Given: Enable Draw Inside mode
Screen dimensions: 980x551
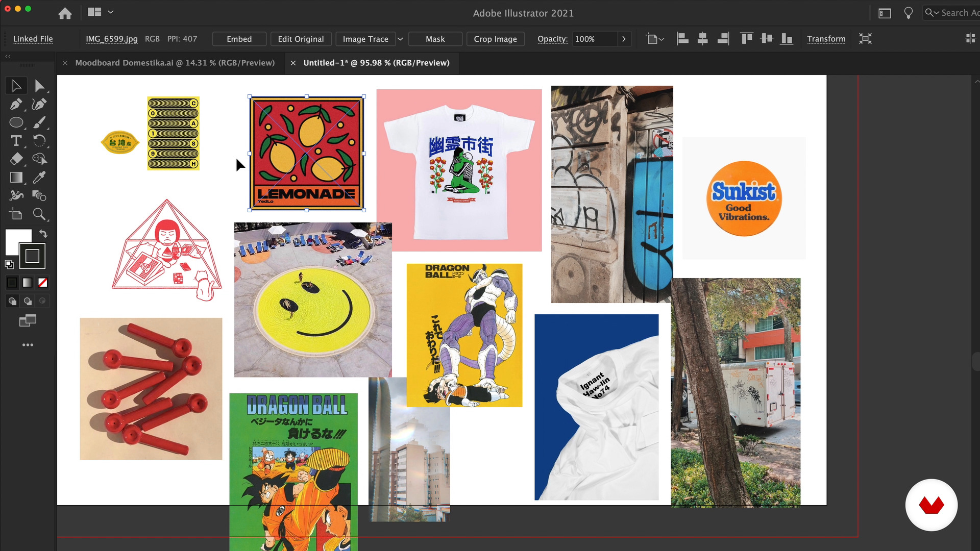Looking at the screenshot, I should tap(43, 301).
